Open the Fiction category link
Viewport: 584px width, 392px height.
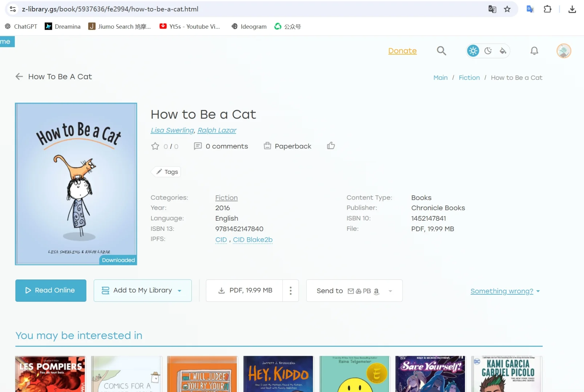click(x=226, y=198)
